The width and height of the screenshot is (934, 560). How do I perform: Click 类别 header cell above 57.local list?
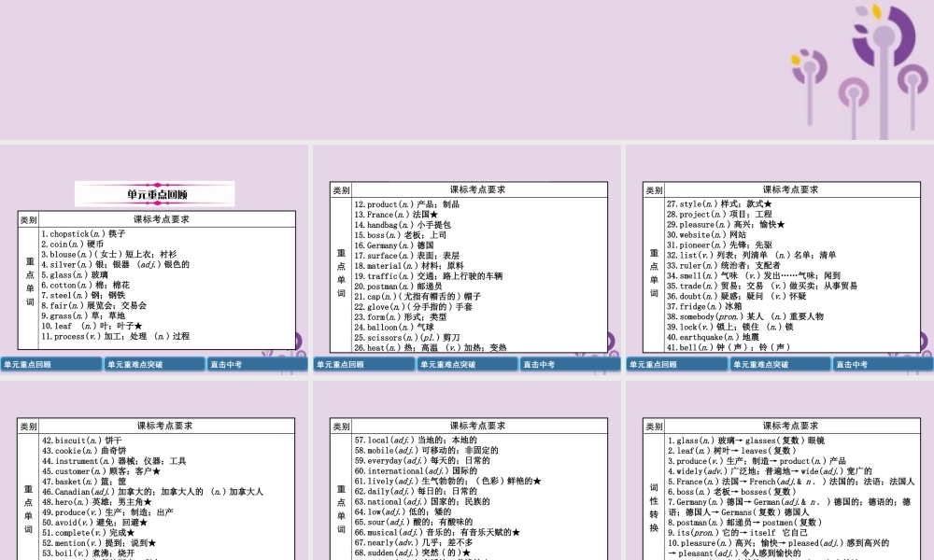point(341,427)
